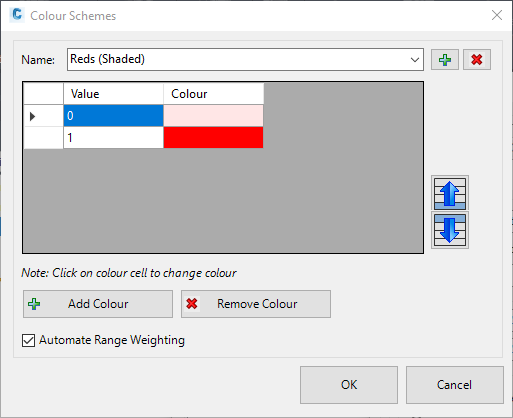Click the Colour column header
Viewport: 513px width, 418px height.
[214, 94]
